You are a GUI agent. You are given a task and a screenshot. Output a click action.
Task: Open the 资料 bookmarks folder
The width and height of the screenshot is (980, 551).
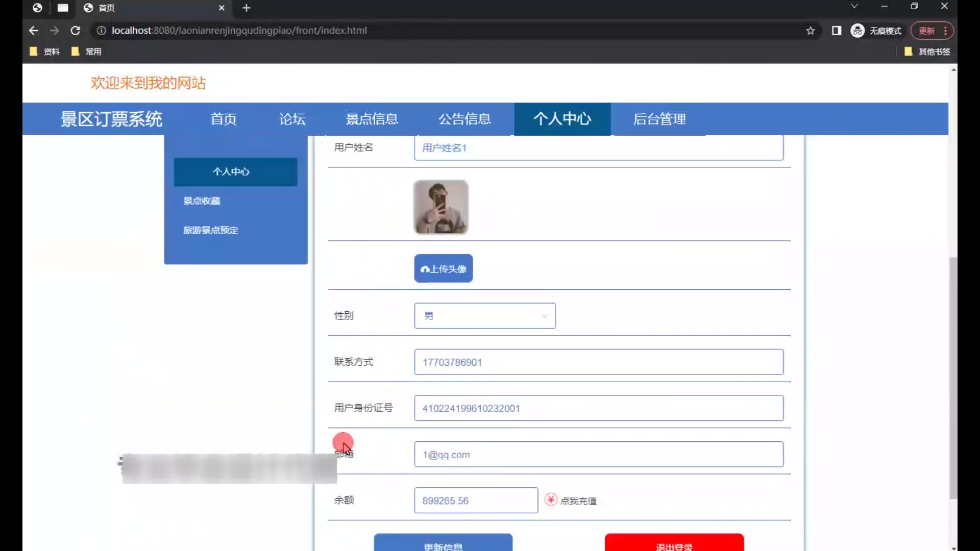click(45, 52)
